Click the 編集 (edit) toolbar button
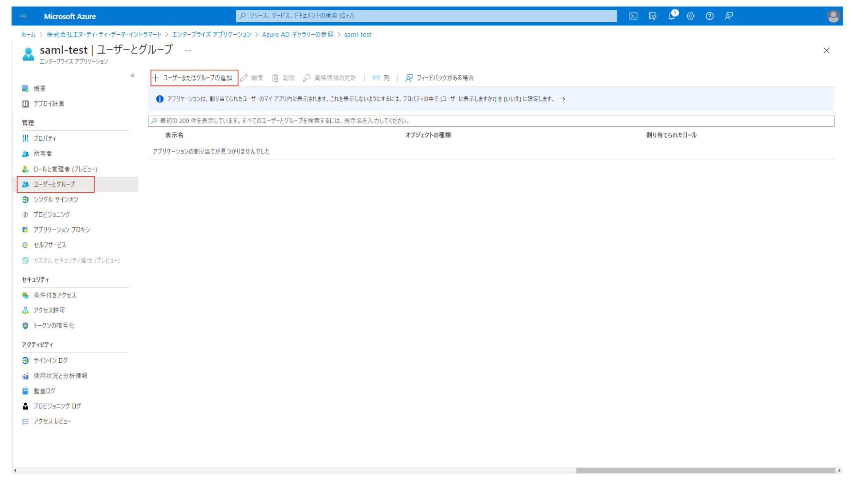The height and width of the screenshot is (494, 868). pos(252,78)
